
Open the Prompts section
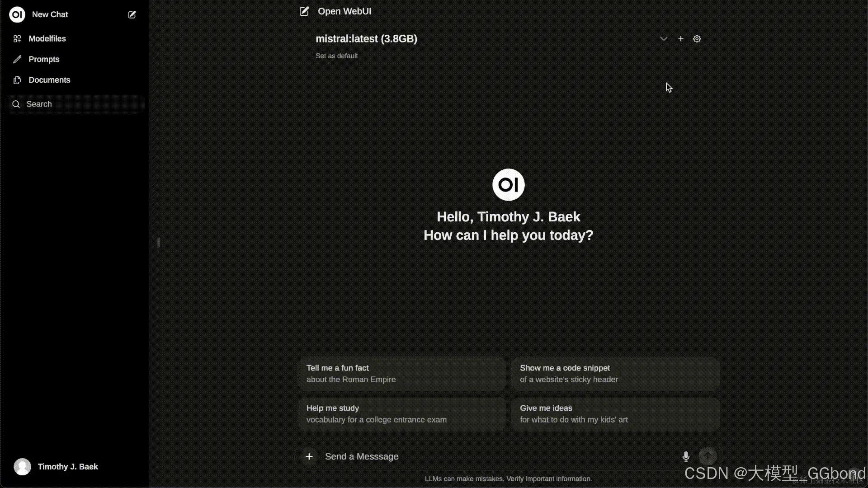click(x=44, y=59)
